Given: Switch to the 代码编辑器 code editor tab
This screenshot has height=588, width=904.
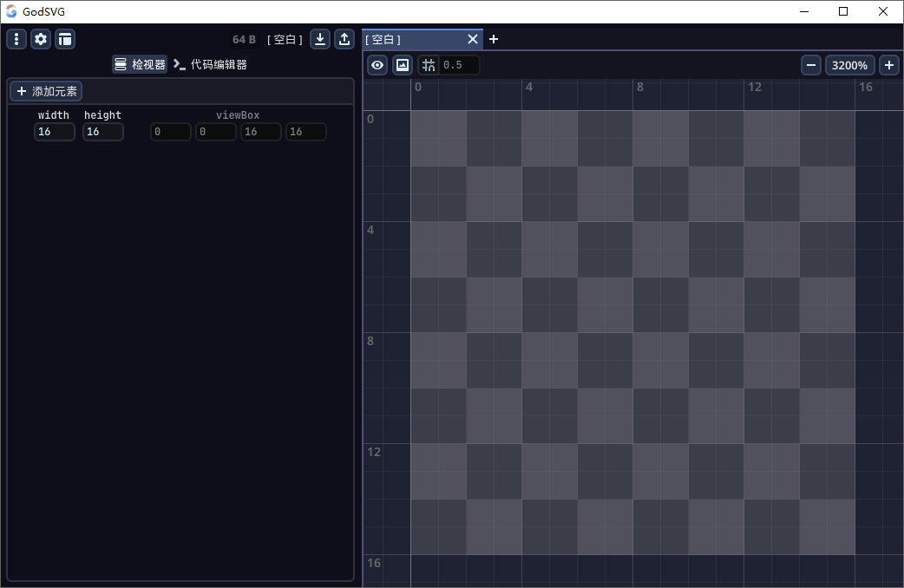Looking at the screenshot, I should [x=210, y=64].
